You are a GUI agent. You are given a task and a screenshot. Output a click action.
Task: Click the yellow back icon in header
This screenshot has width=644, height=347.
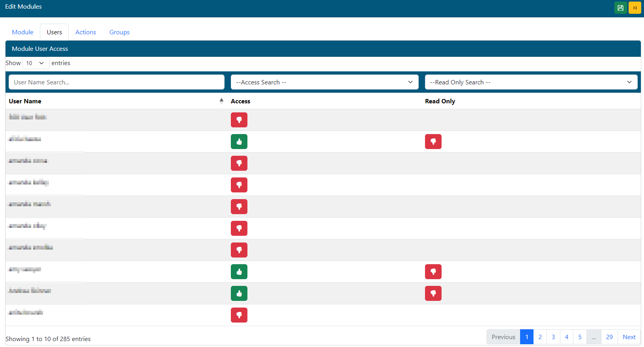point(635,8)
